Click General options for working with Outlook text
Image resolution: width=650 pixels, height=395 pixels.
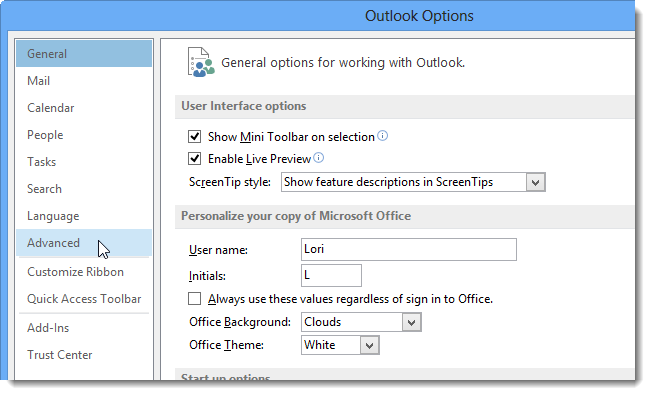tap(343, 63)
